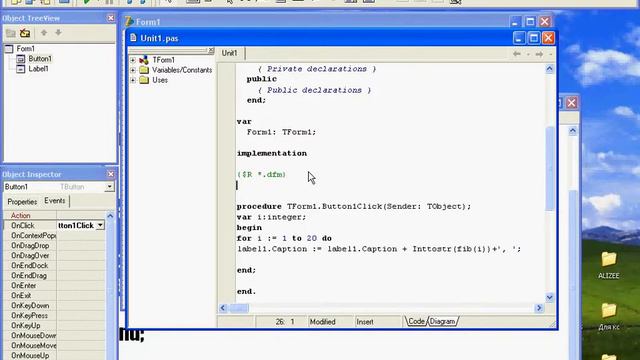Viewport: 640px width, 360px height.
Task: Close the Object Inspector panel
Action: click(111, 174)
